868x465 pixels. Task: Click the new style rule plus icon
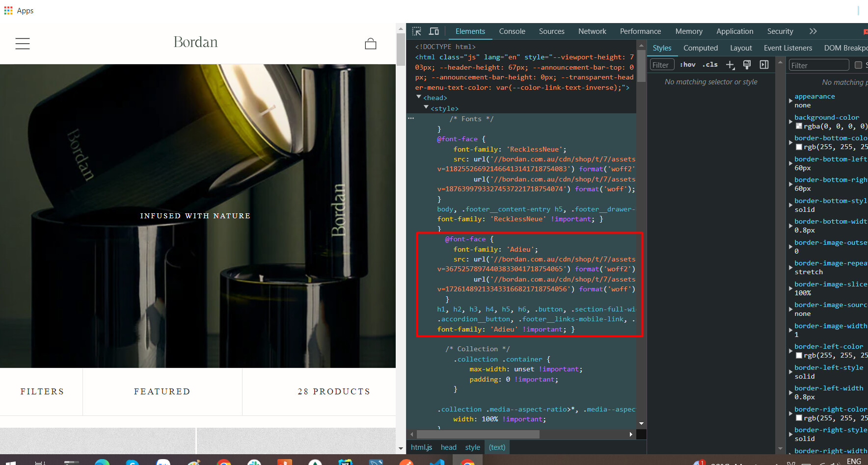coord(730,65)
